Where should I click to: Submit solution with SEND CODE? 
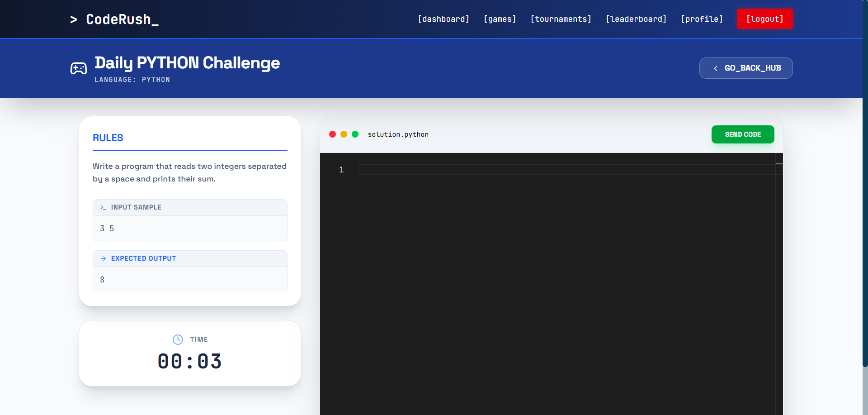(743, 134)
